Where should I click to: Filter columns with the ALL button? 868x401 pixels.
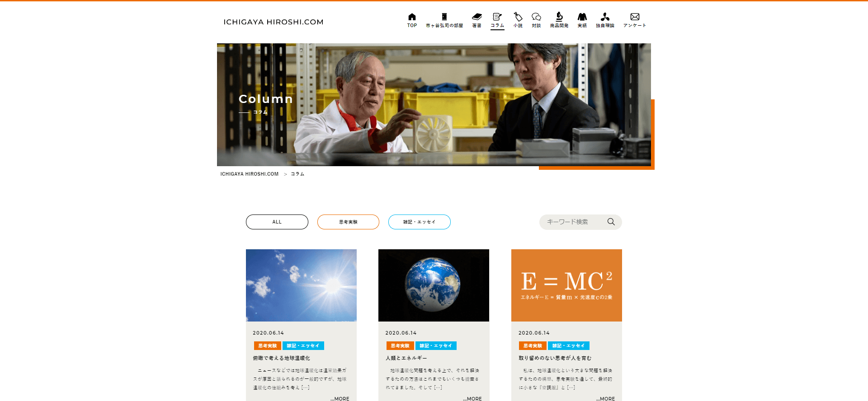point(277,222)
